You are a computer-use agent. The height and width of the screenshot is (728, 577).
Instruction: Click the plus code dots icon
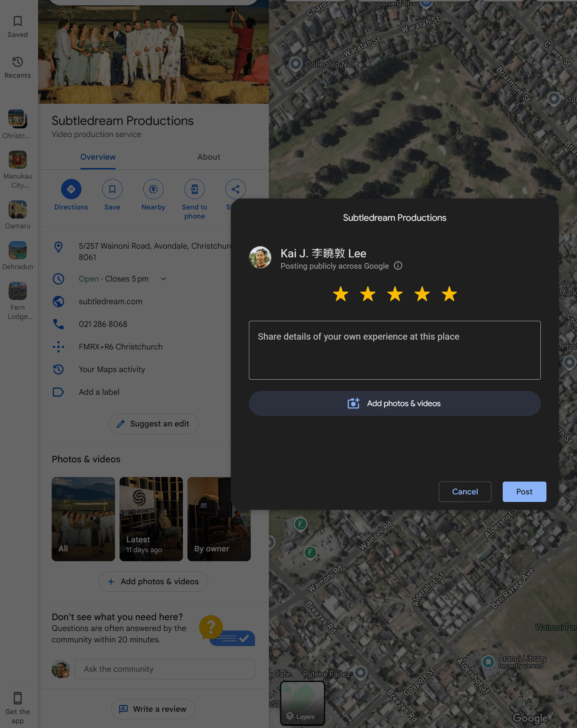[58, 347]
